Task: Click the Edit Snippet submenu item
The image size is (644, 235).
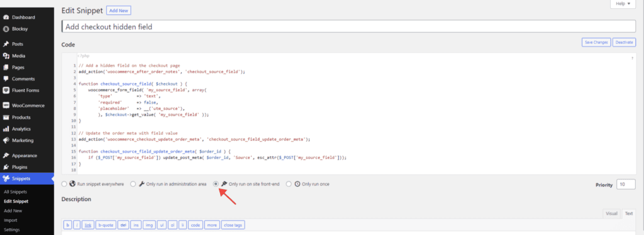Action: click(x=16, y=201)
